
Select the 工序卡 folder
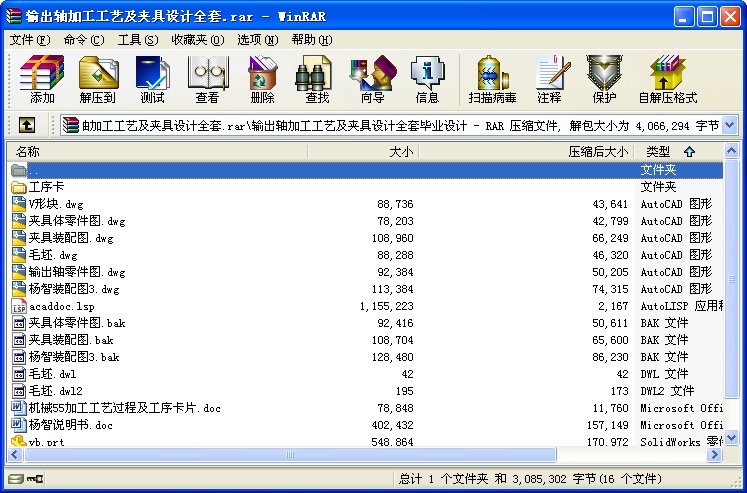[46, 187]
